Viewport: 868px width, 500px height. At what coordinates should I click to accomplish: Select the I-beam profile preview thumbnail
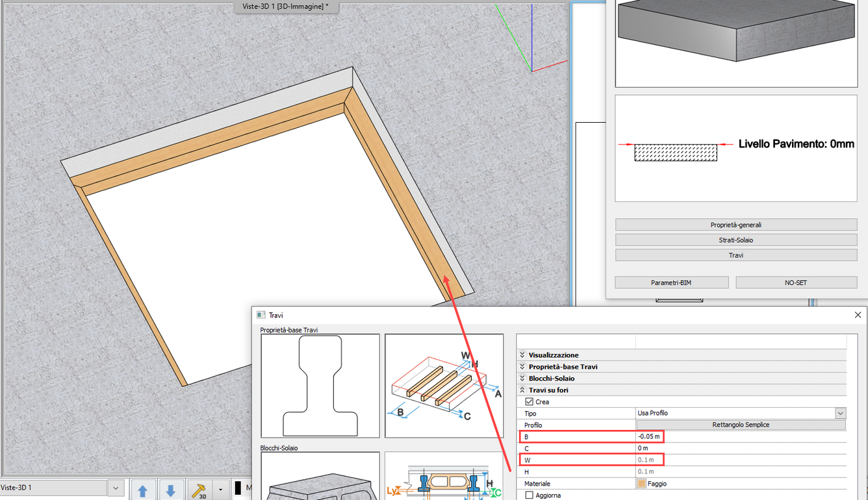click(x=320, y=386)
